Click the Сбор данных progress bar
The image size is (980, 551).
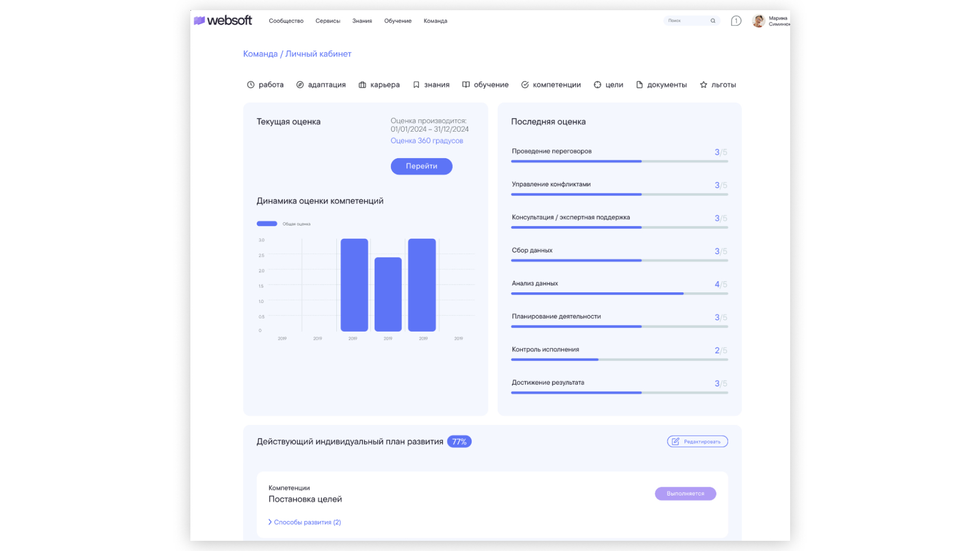(620, 260)
